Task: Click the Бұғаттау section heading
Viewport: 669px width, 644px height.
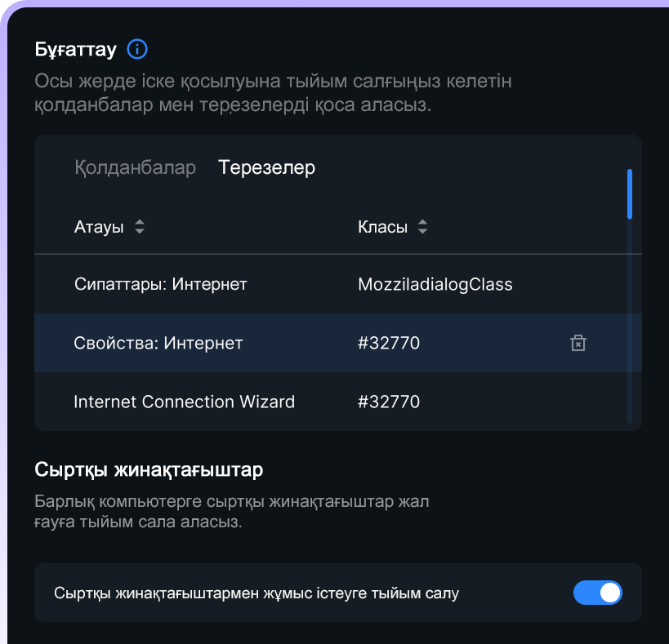Action: click(75, 50)
